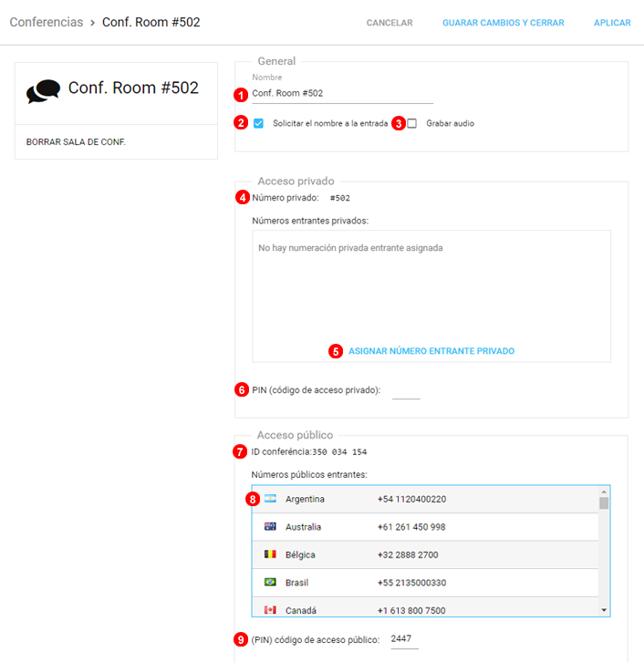This screenshot has width=644, height=663.
Task: Go back to Conferencias breadcrumb
Action: point(46,22)
